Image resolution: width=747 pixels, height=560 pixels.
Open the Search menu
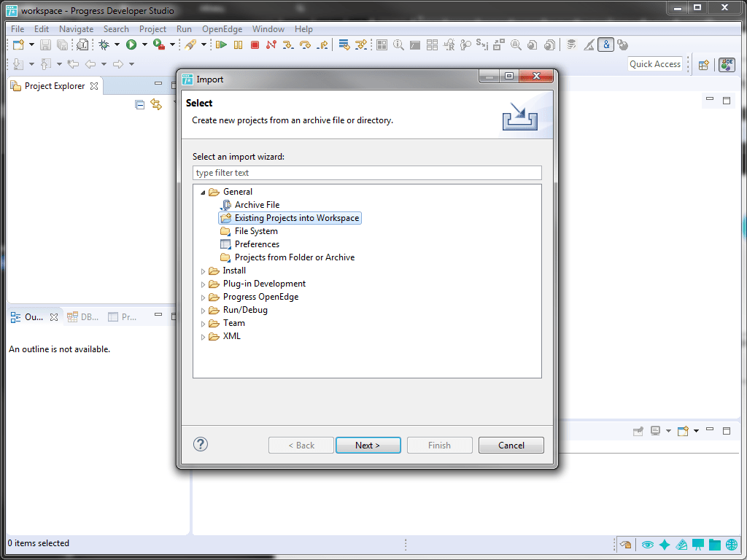click(x=116, y=29)
